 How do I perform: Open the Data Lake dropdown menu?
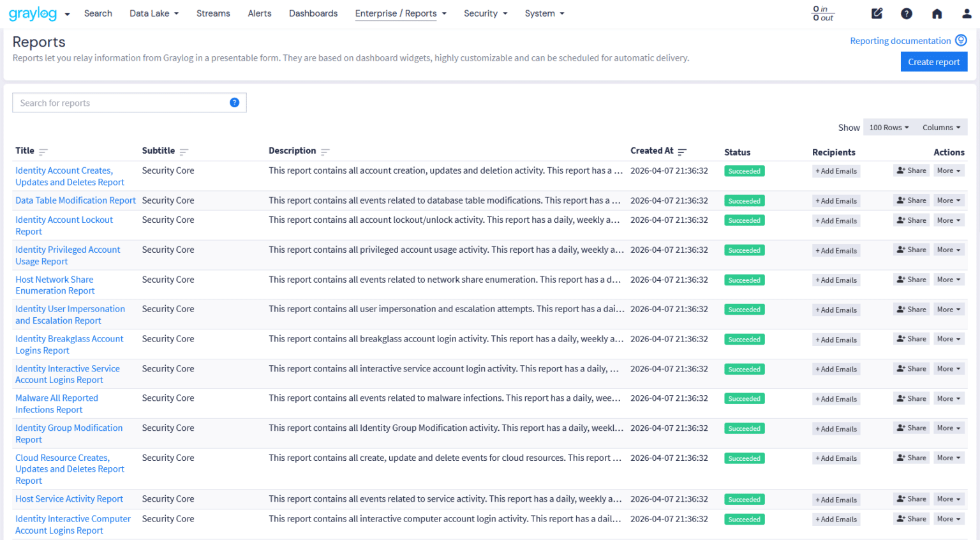coord(154,13)
